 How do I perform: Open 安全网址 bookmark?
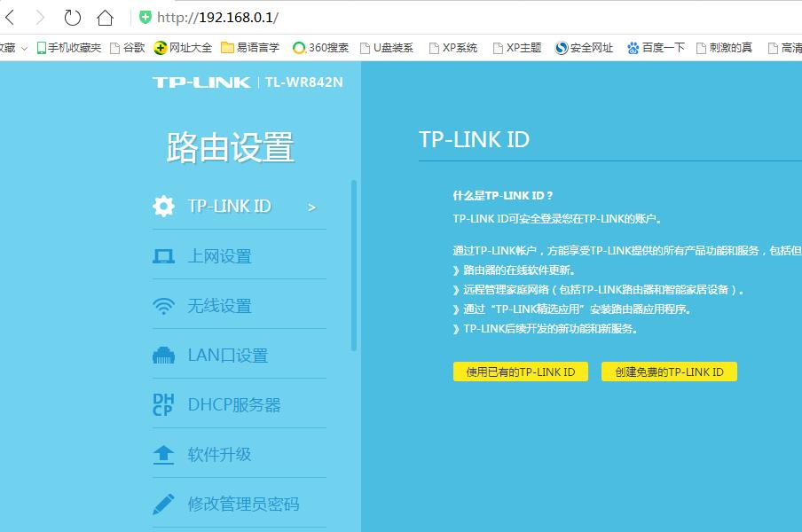584,48
